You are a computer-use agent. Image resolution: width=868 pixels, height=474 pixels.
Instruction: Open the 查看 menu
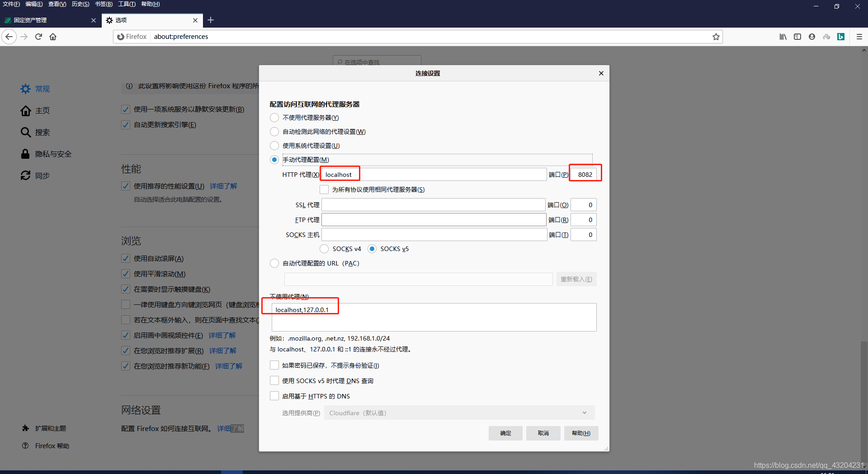[57, 4]
